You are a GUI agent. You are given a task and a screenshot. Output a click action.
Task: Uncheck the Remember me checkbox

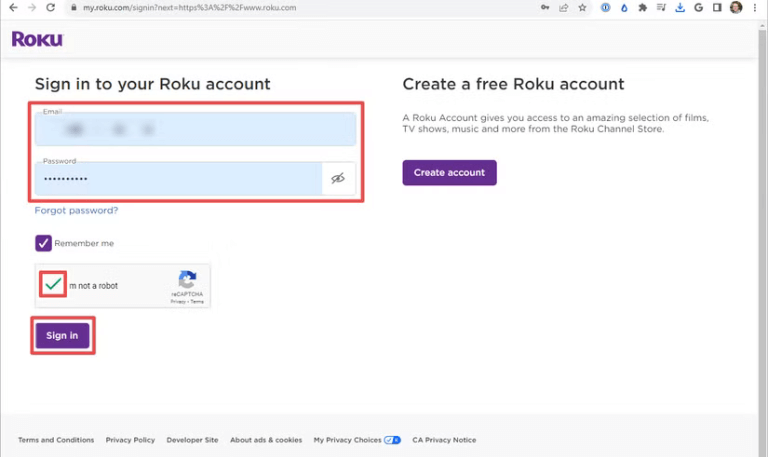[43, 243]
